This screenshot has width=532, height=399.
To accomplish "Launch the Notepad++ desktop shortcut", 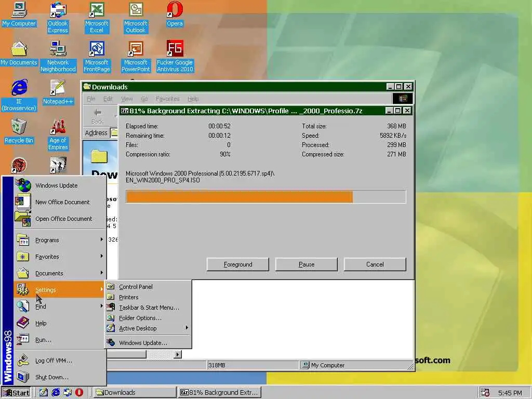I will click(58, 92).
